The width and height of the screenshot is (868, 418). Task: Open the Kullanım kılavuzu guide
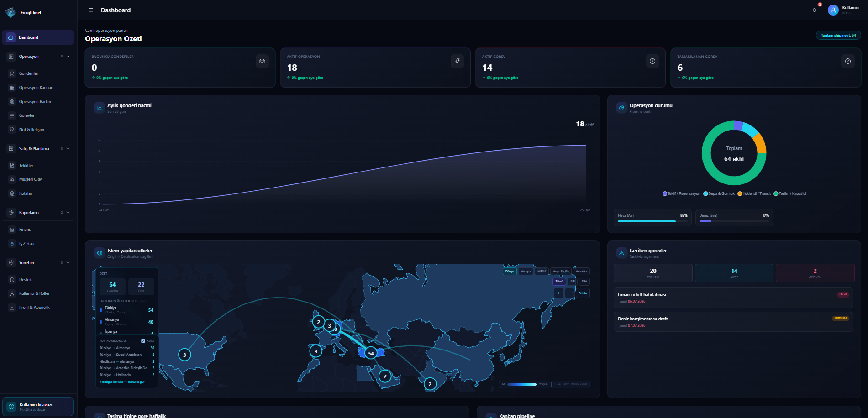click(38, 407)
